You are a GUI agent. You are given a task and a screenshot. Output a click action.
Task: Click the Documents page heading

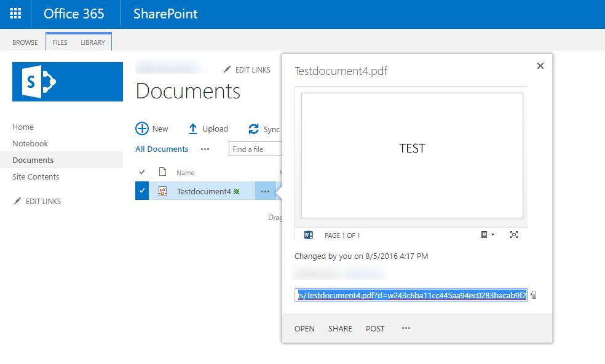[188, 91]
